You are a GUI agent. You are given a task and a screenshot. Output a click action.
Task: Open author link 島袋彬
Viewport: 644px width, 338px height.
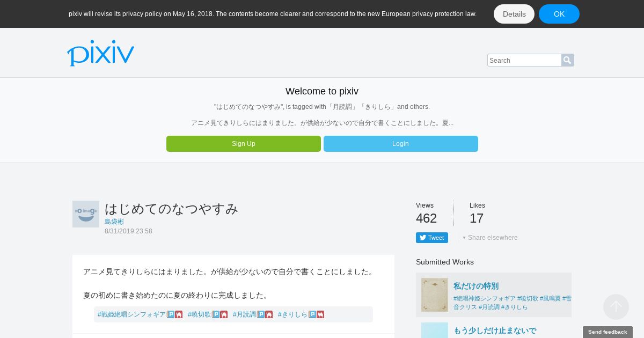coord(114,222)
